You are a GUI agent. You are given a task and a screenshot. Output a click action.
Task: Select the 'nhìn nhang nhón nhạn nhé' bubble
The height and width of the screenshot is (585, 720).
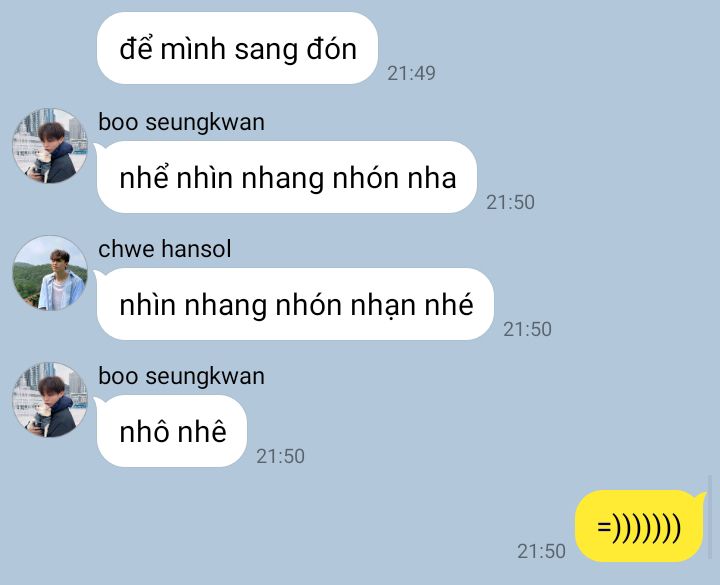click(295, 304)
